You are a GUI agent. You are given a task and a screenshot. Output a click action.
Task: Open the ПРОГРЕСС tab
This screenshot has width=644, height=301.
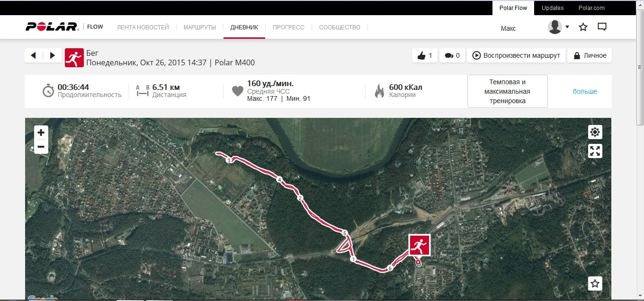[x=288, y=27]
